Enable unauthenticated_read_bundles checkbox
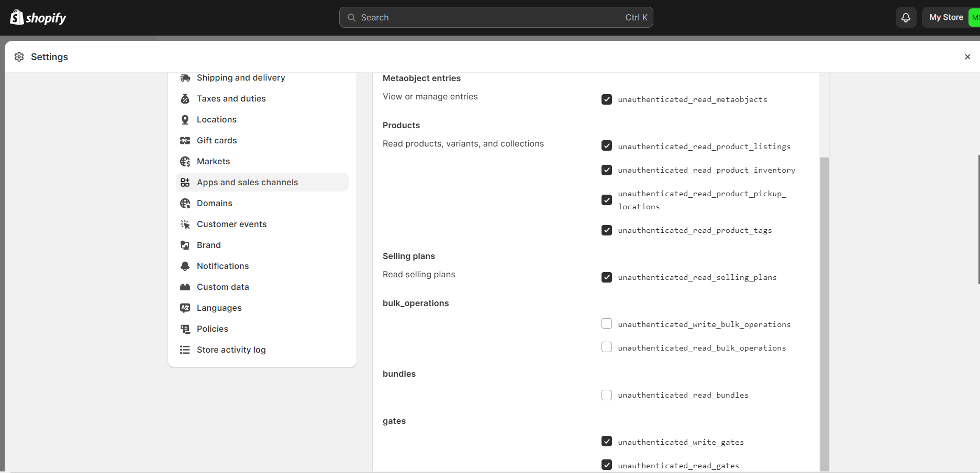 (607, 395)
